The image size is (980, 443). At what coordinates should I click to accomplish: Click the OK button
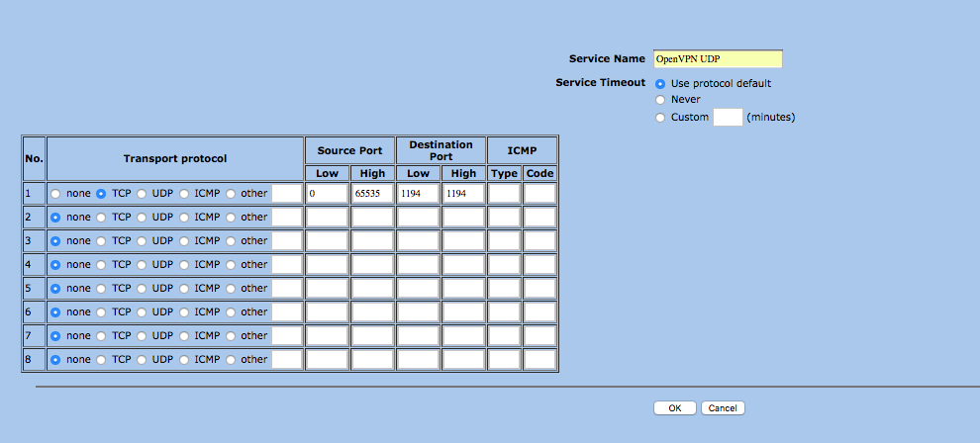tap(674, 408)
